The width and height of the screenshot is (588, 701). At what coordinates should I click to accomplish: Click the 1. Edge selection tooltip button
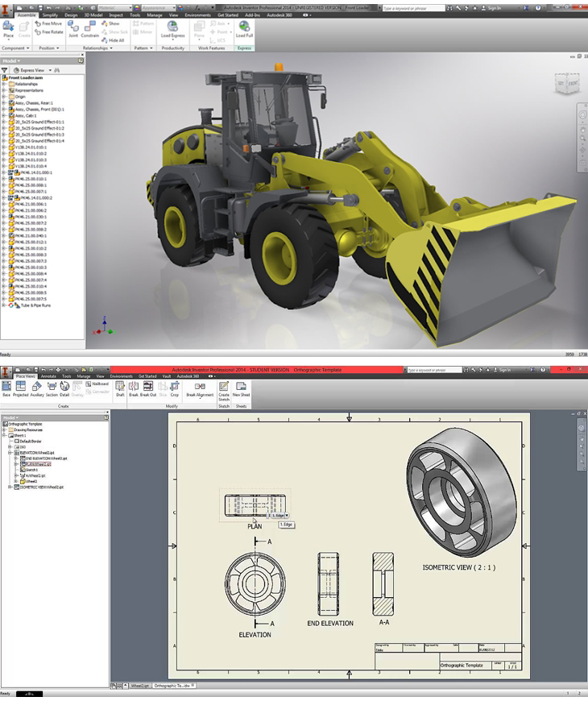point(279,516)
